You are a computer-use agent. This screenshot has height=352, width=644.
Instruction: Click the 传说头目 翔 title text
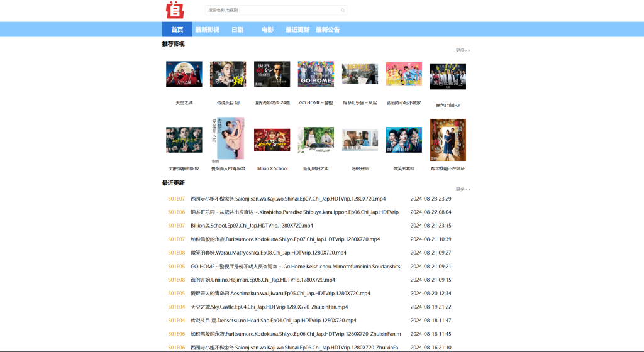pos(228,103)
